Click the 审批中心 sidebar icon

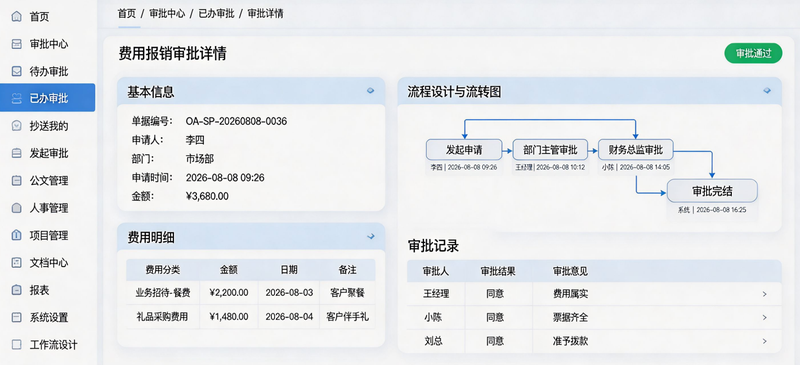(16, 44)
